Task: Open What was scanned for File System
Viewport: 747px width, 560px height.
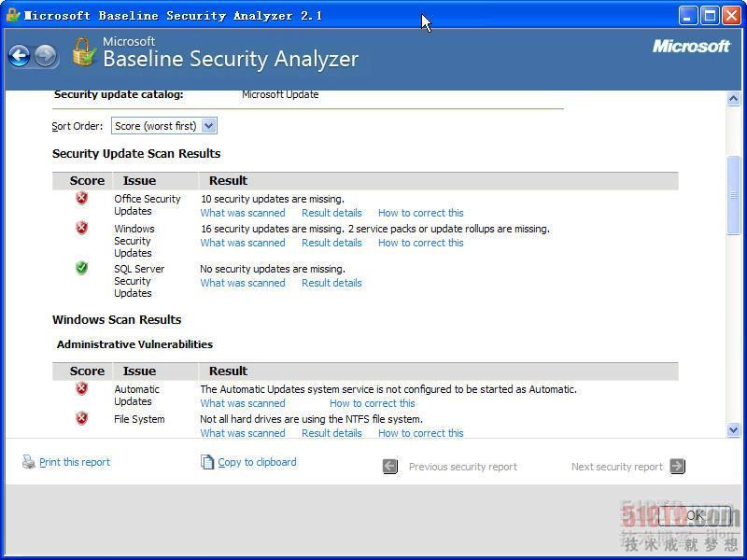Action: [243, 433]
